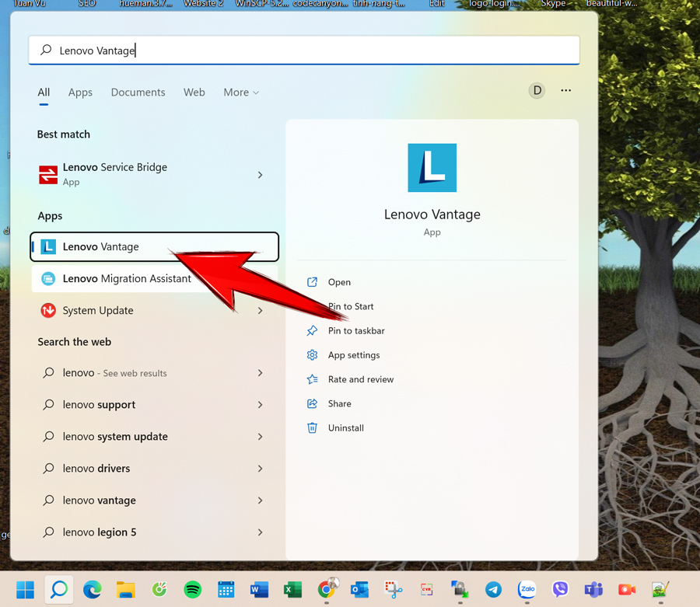Click the taskbar Search icon
Viewport: 700px width, 607px height.
click(x=59, y=590)
